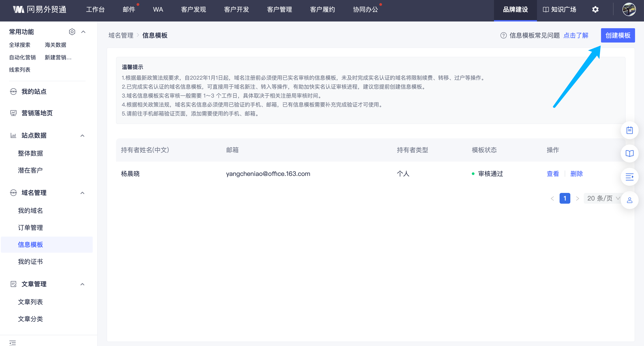The image size is (644, 346).
Task: Click the list-with-arrow floating side icon
Action: click(629, 177)
